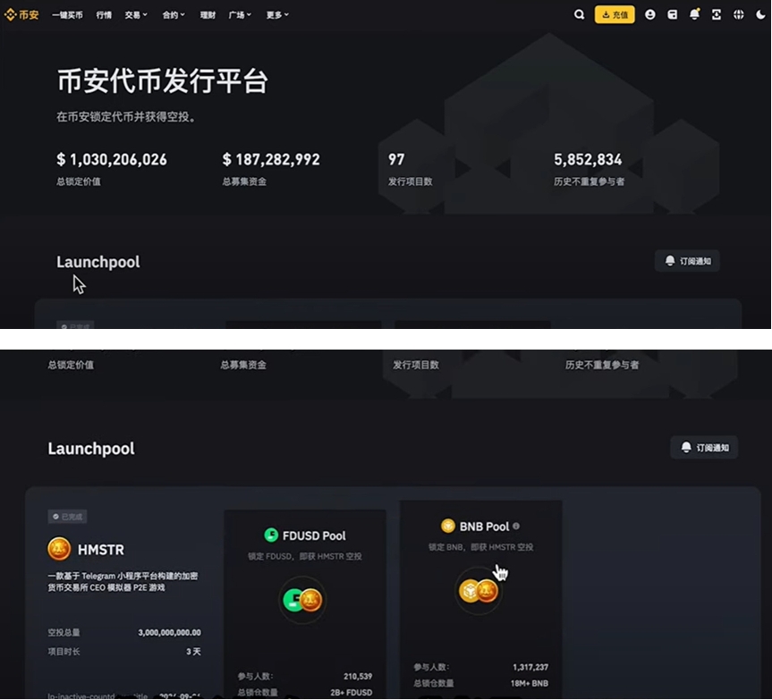Click 历史不重复参与者 label in lower view
Screen dimensions: 772x700
coord(602,365)
